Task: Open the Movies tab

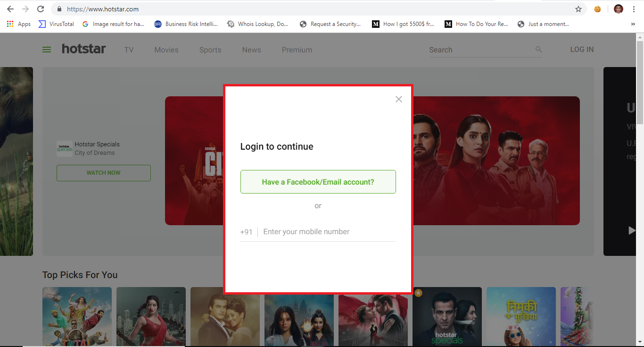Action: click(166, 50)
